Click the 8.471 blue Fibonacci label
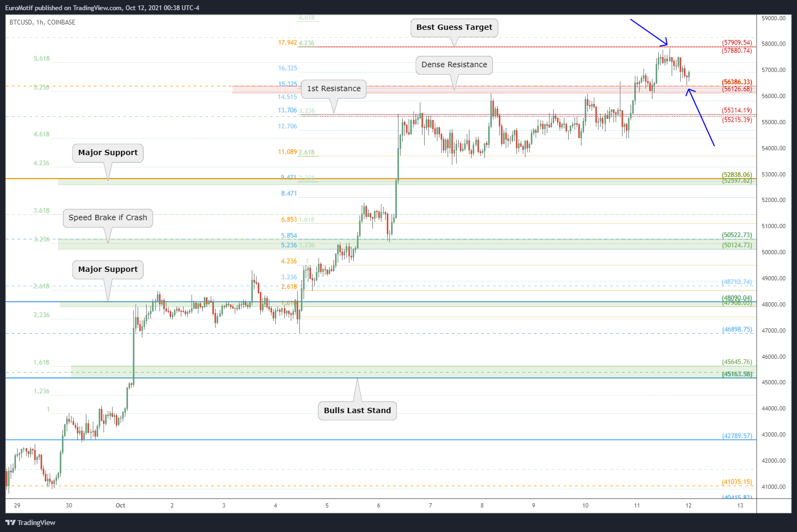Screen dimensions: 797x532 pyautogui.click(x=289, y=194)
